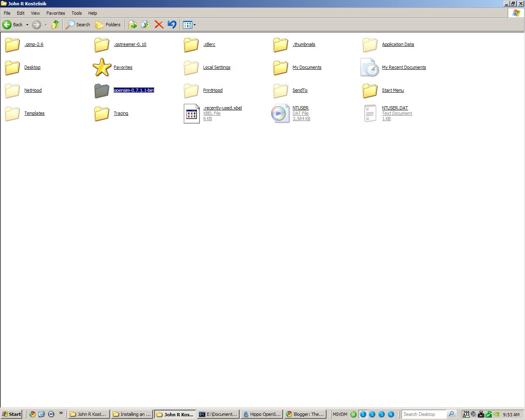Viewport: 525px width, 420px height.
Task: Open the Tools menu
Action: [76, 13]
